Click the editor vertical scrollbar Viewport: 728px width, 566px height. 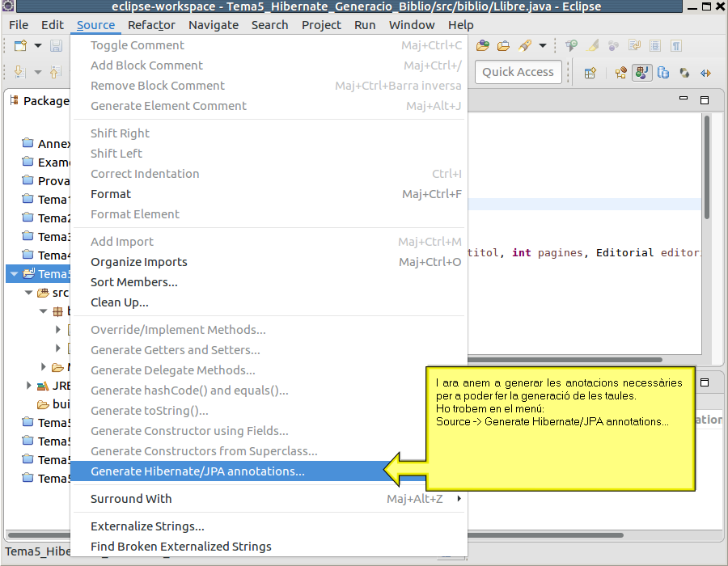tap(707, 167)
